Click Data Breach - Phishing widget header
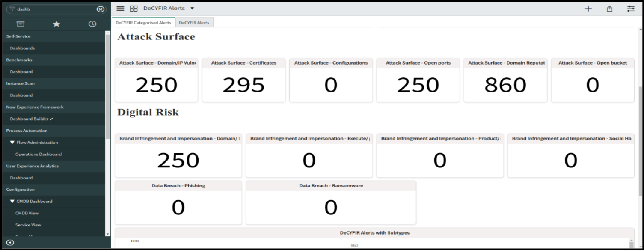This screenshot has width=644, height=250. tap(178, 185)
